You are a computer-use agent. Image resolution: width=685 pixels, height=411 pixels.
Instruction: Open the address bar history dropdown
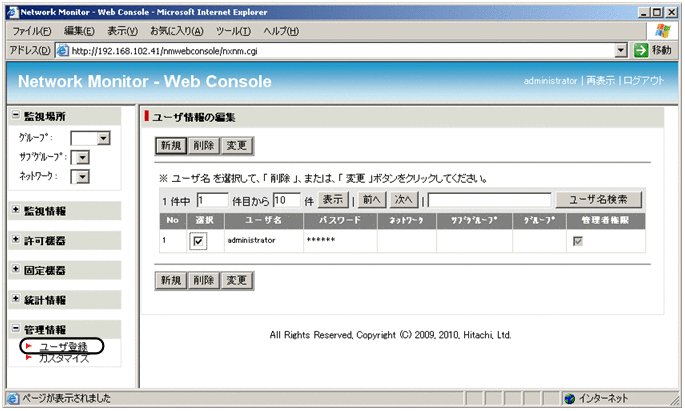click(621, 51)
